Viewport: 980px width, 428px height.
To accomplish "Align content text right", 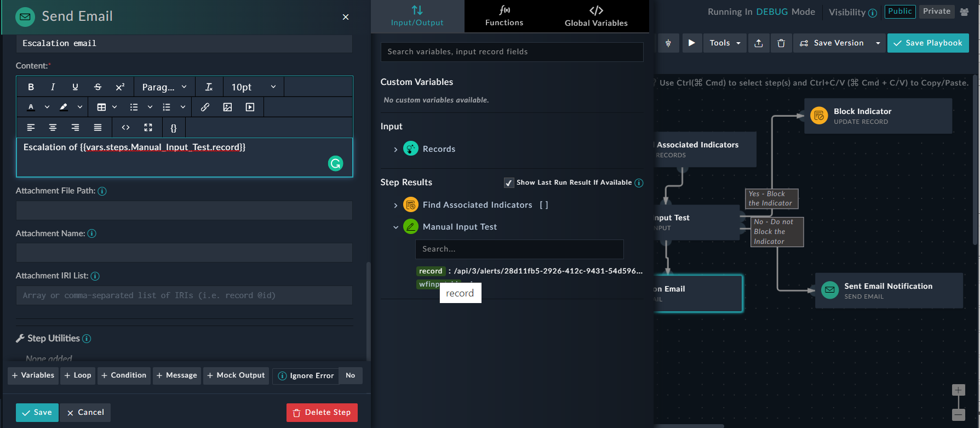I will pyautogui.click(x=75, y=128).
